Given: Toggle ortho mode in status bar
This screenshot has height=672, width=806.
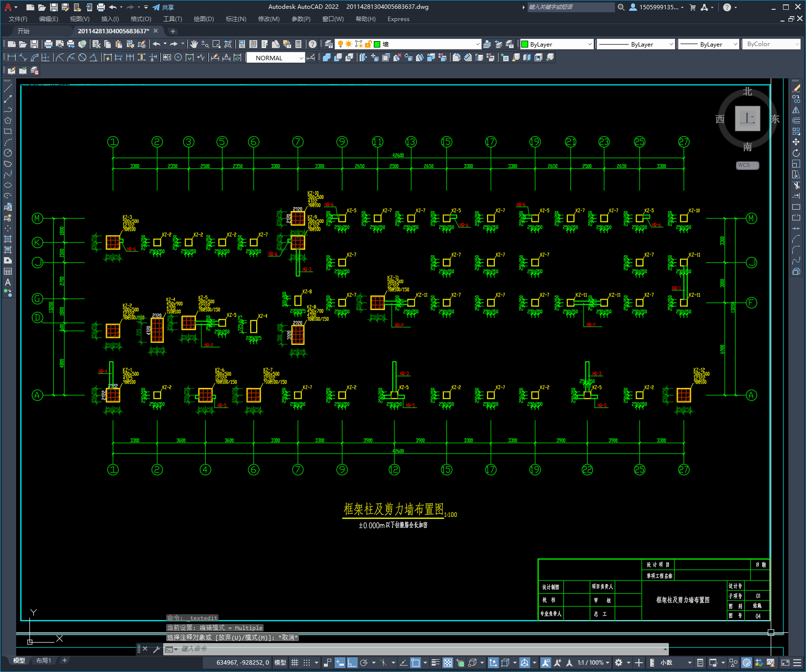Looking at the screenshot, I should click(352, 663).
